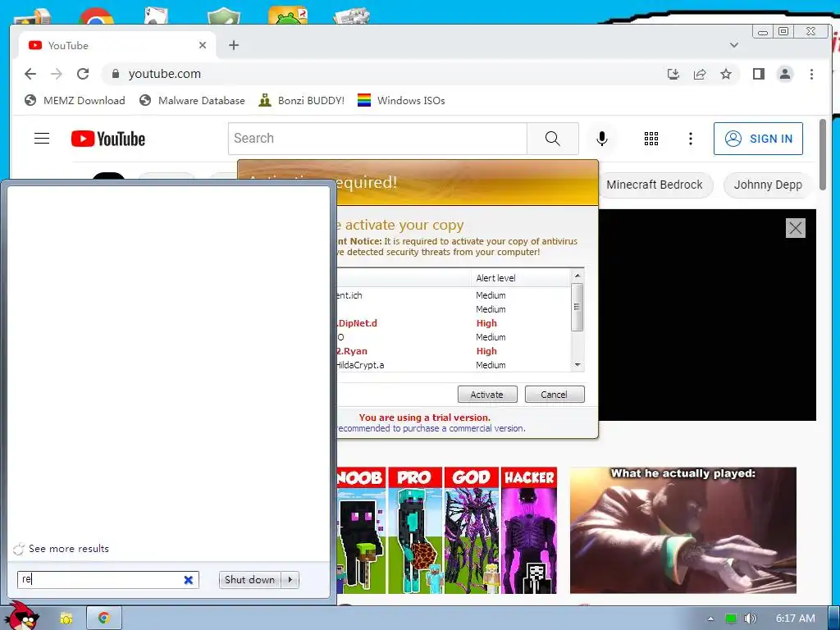The height and width of the screenshot is (630, 840).
Task: Expand Shut down options arrow
Action: (290, 580)
